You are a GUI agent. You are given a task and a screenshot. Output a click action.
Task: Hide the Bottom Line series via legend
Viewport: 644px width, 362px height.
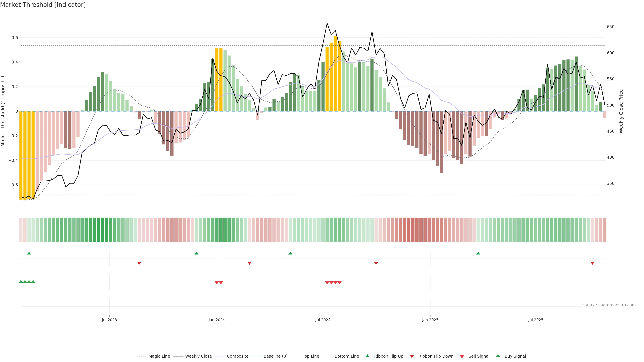click(346, 356)
